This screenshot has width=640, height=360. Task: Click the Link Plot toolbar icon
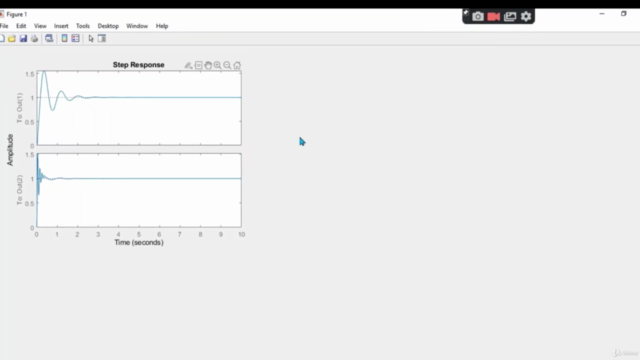(49, 38)
